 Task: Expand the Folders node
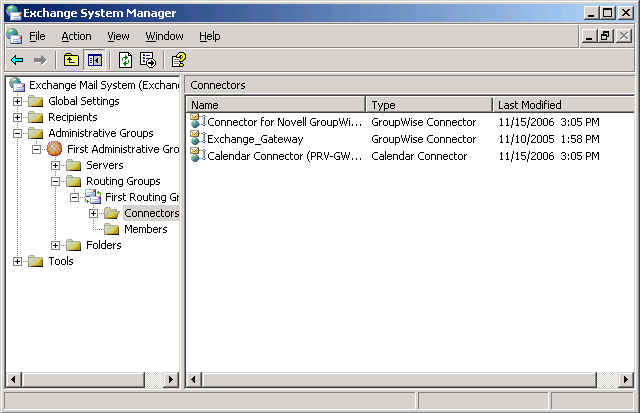point(56,245)
